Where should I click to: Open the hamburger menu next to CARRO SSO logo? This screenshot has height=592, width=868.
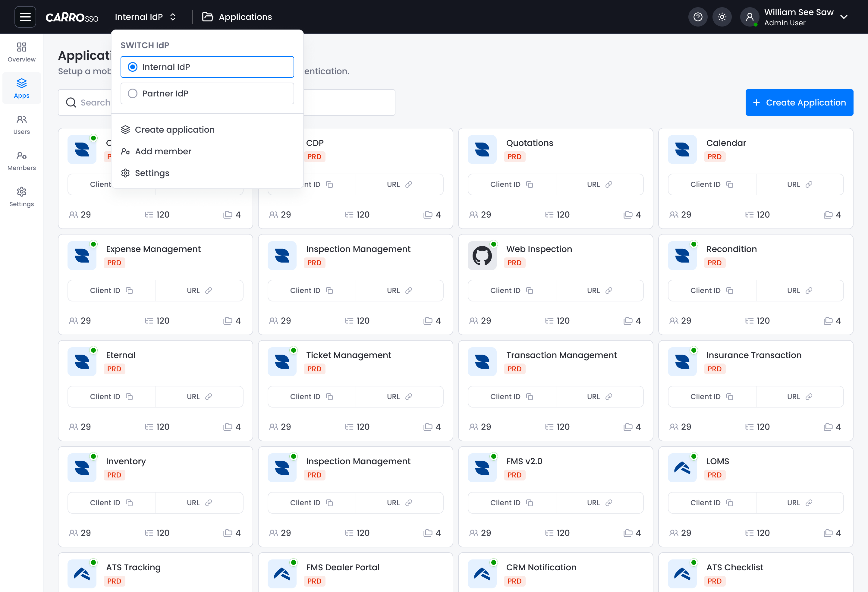pyautogui.click(x=25, y=17)
